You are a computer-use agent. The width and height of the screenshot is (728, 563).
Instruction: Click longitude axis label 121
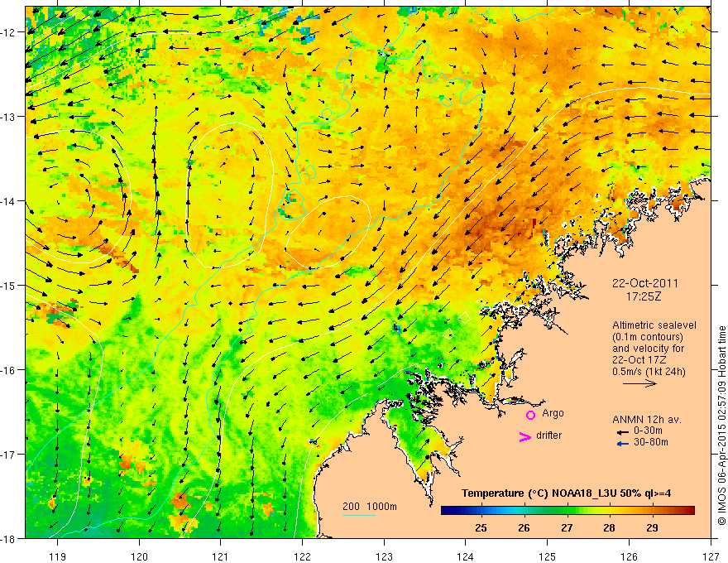point(221,556)
